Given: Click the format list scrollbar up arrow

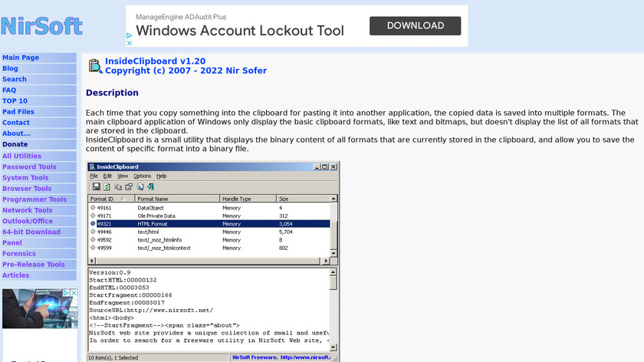Looking at the screenshot, I should pyautogui.click(x=333, y=199).
